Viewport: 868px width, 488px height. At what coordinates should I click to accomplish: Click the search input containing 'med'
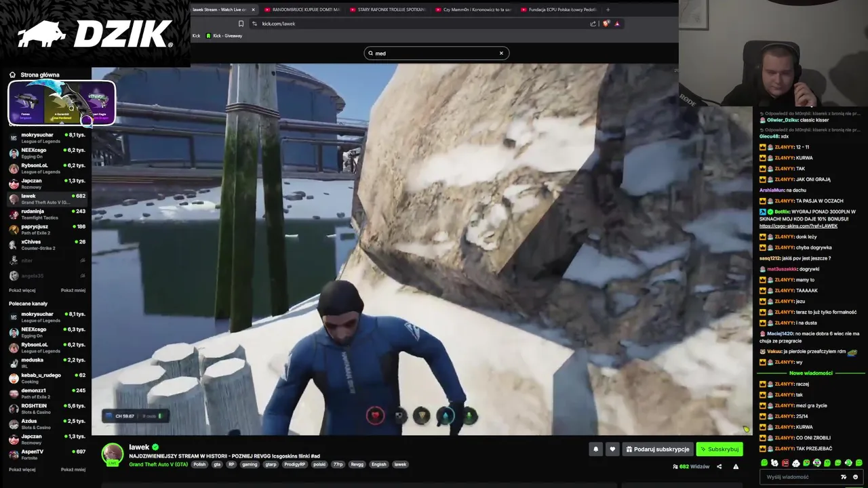[436, 53]
